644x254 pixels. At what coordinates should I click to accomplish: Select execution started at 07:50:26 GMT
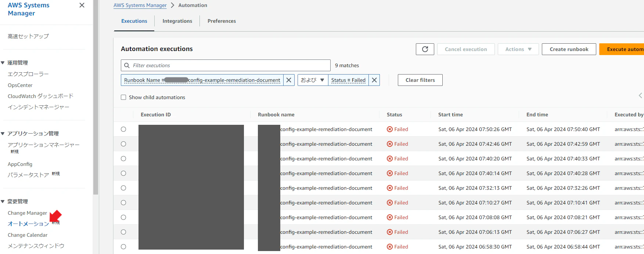(x=123, y=129)
